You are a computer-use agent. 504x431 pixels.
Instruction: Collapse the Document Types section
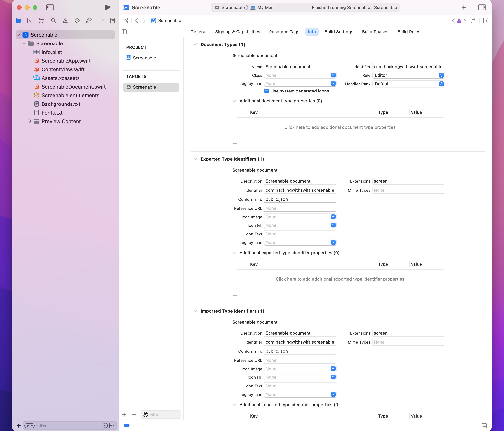pyautogui.click(x=195, y=44)
